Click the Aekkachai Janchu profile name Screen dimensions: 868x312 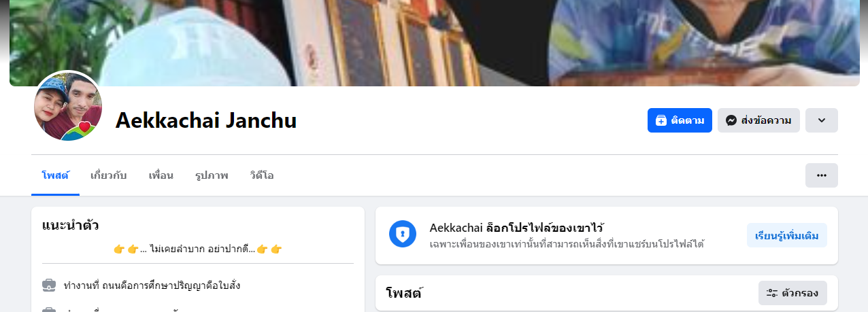206,120
